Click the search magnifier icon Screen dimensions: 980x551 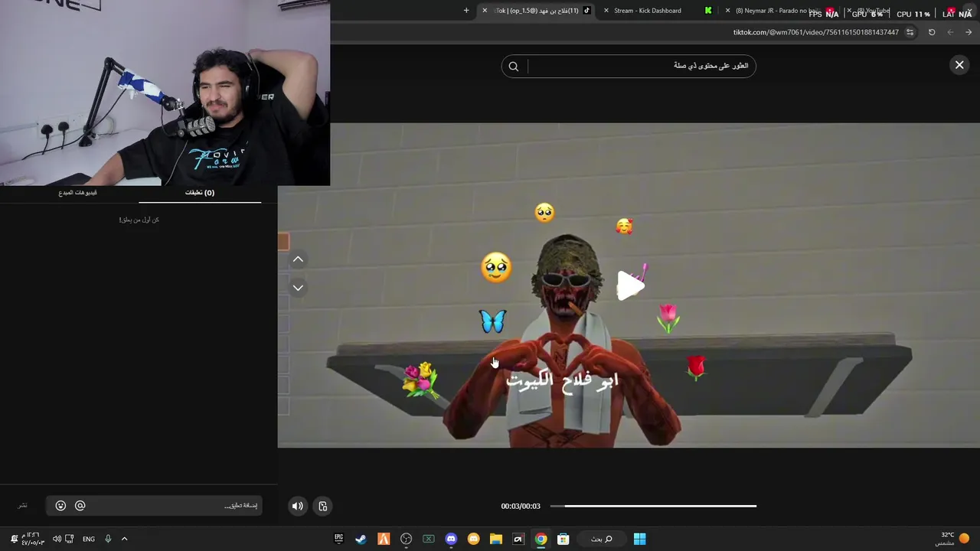pos(514,67)
